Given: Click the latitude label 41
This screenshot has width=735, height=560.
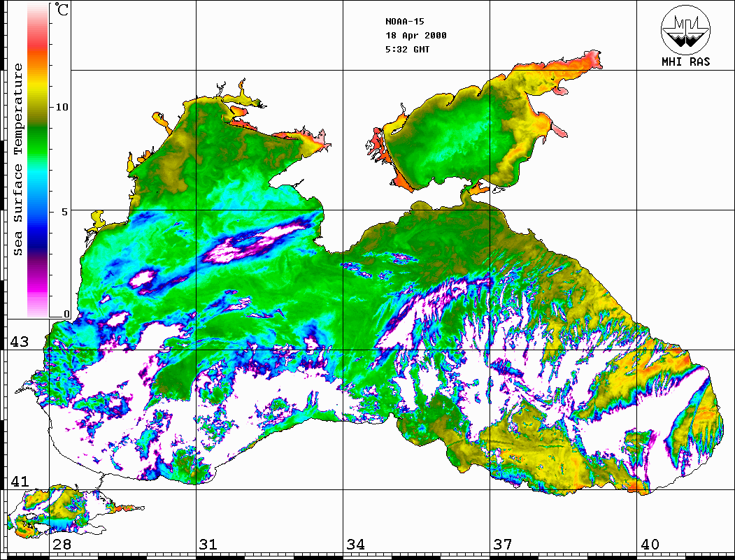Looking at the screenshot, I should point(20,481).
